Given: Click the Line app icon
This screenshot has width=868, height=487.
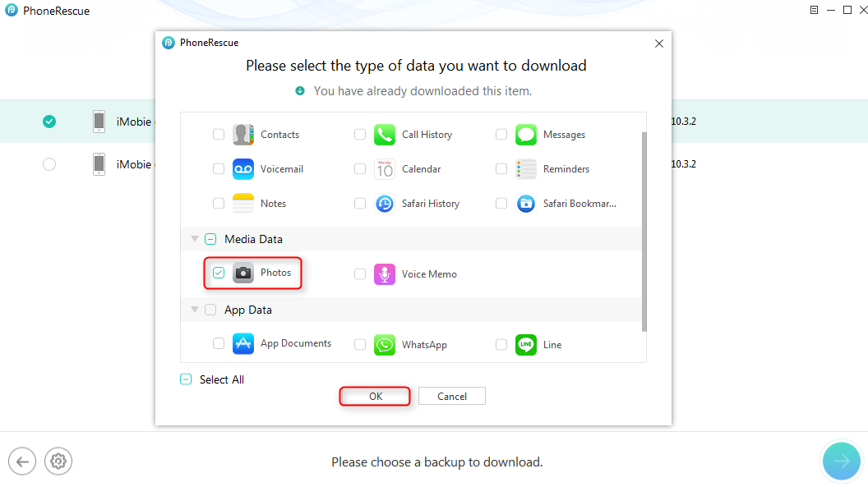Looking at the screenshot, I should coord(526,344).
